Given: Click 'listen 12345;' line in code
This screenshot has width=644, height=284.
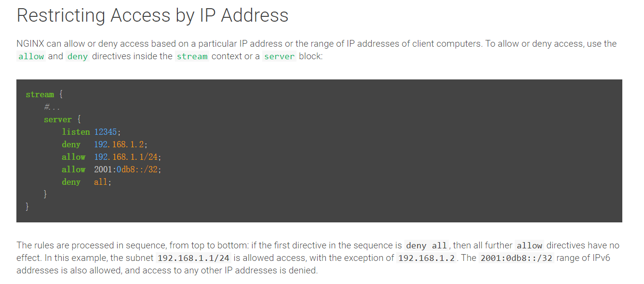Looking at the screenshot, I should [x=91, y=132].
